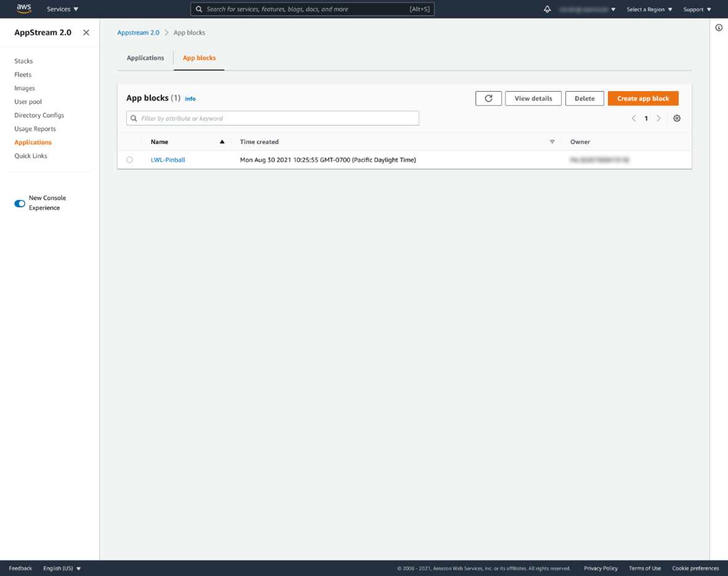Image resolution: width=728 pixels, height=576 pixels.
Task: Click the Name column header
Action: coord(159,142)
